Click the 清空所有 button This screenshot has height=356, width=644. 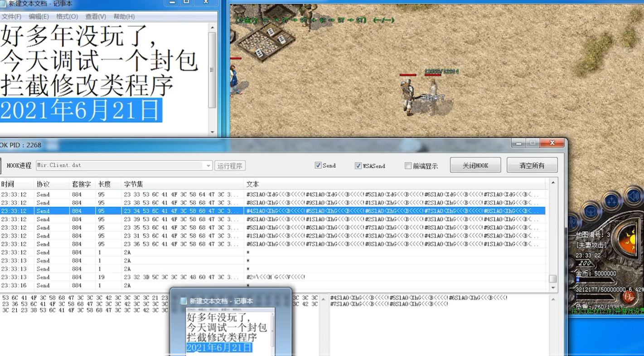[532, 165]
